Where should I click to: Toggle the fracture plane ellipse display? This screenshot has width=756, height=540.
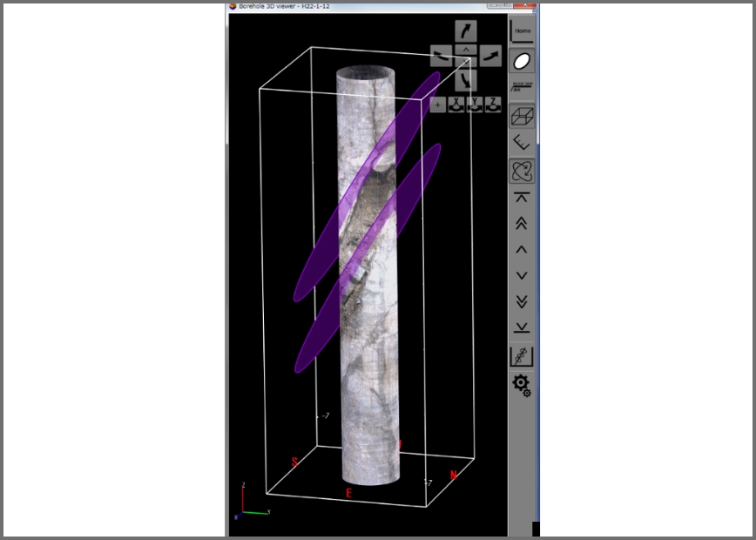522,62
